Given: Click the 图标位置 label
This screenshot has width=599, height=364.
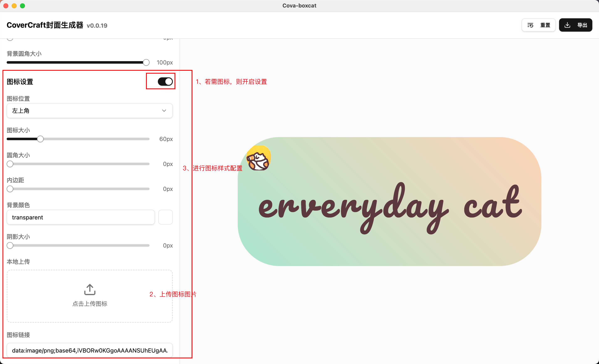Looking at the screenshot, I should (x=18, y=99).
